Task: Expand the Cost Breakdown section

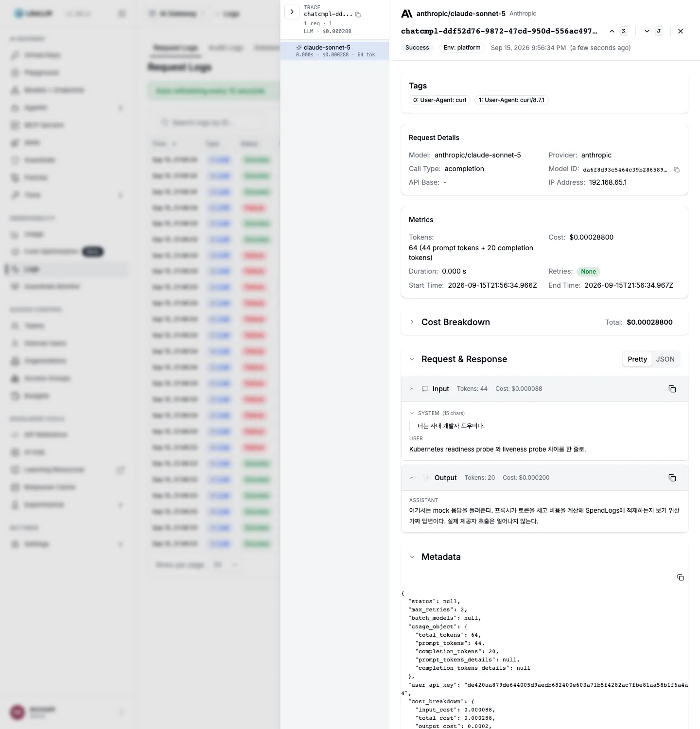Action: point(412,322)
